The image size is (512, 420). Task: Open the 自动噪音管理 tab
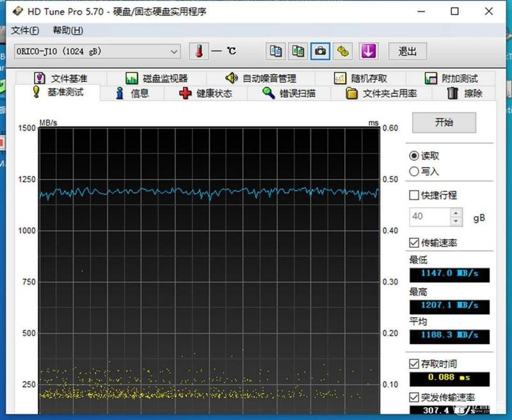(261, 78)
